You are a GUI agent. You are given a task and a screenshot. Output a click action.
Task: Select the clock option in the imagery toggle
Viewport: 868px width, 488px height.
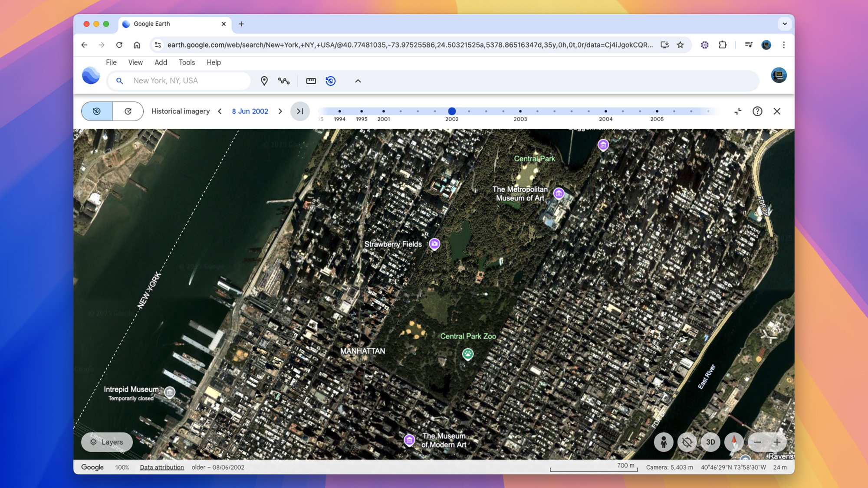pos(128,111)
